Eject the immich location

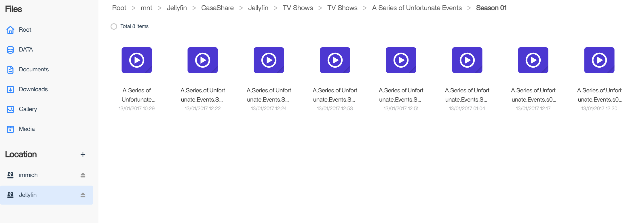(x=83, y=175)
